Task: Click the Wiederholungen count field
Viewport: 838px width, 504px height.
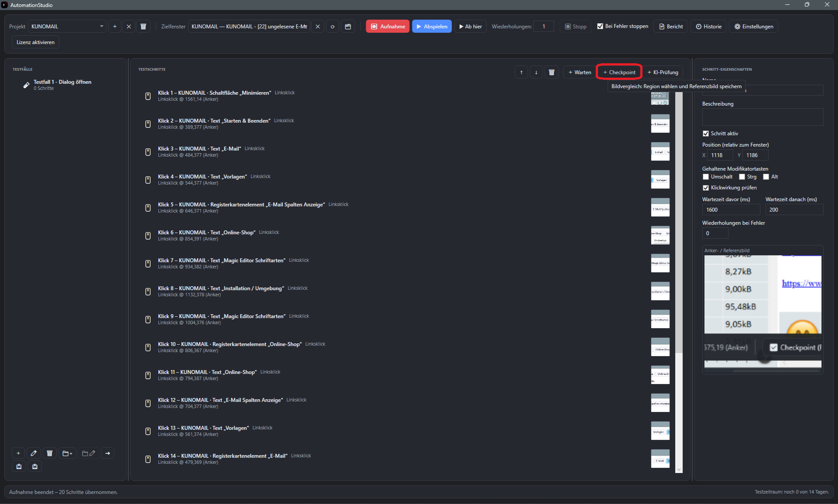Action: point(544,27)
